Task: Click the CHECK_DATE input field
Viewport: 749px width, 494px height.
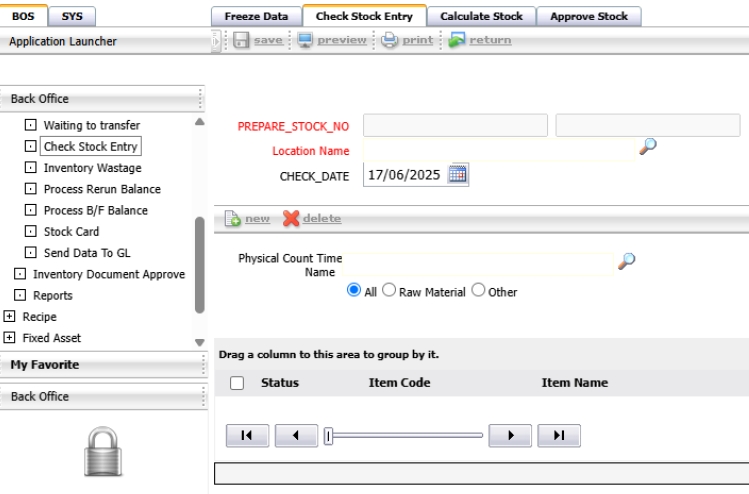Action: [403, 174]
